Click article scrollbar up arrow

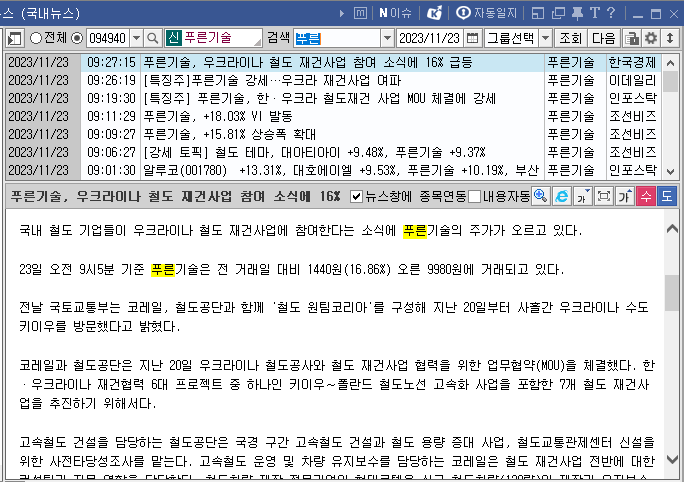672,229
